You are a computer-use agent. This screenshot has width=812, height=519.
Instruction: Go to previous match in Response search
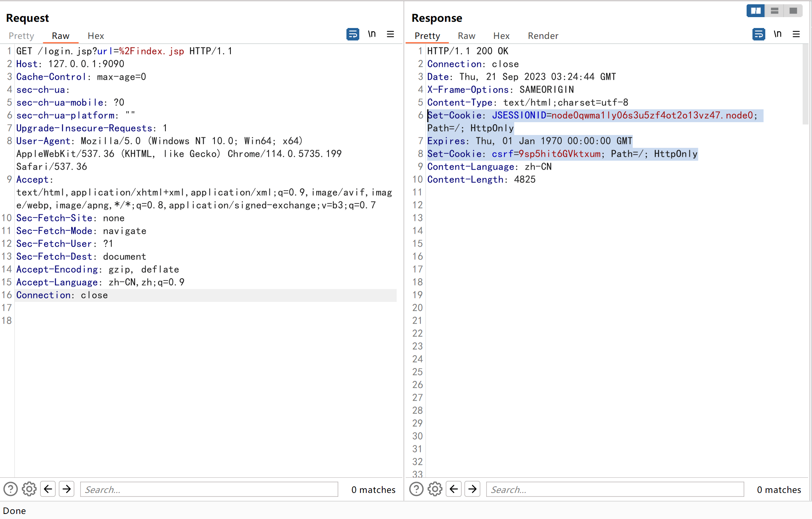[x=454, y=489]
